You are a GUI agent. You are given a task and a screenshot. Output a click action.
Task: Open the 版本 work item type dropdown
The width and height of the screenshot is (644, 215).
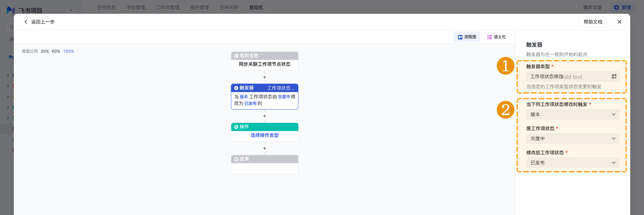click(x=573, y=115)
